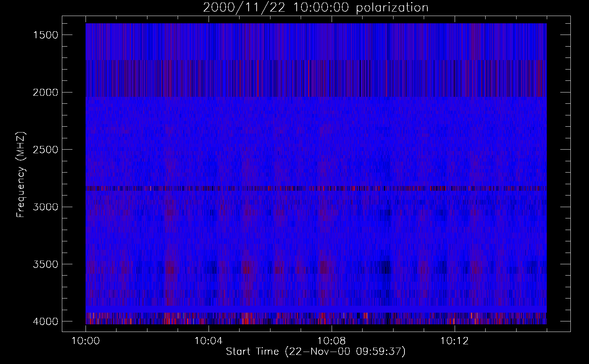Click the 3500 frequency tick label
This screenshot has height=364, width=589.
point(46,264)
